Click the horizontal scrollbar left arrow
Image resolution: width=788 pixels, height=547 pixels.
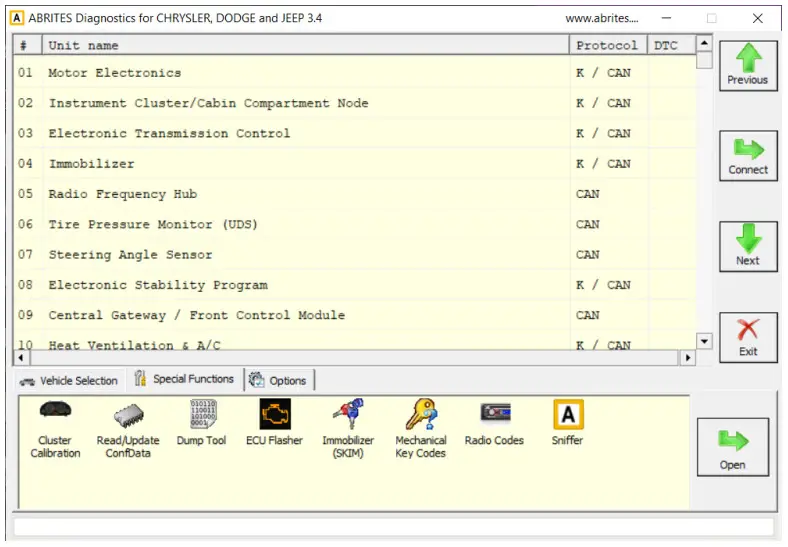coord(21,357)
